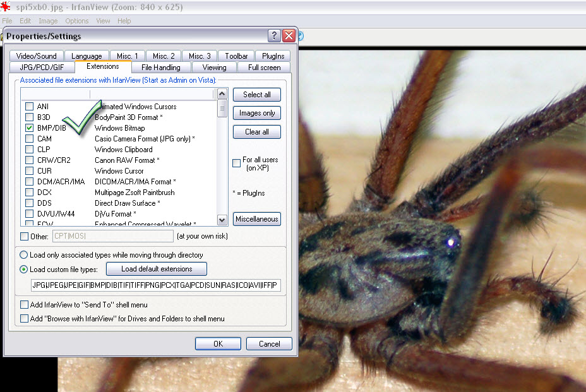Enable the CRW/CR2 Canon RAW checkbox
Screen dimensions: 586x392
tap(29, 160)
